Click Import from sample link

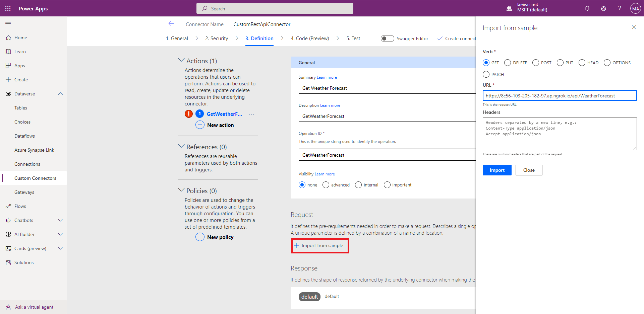320,245
